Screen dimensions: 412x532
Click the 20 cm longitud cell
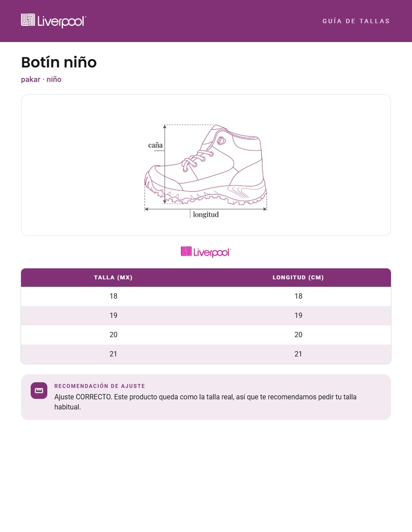click(x=298, y=335)
